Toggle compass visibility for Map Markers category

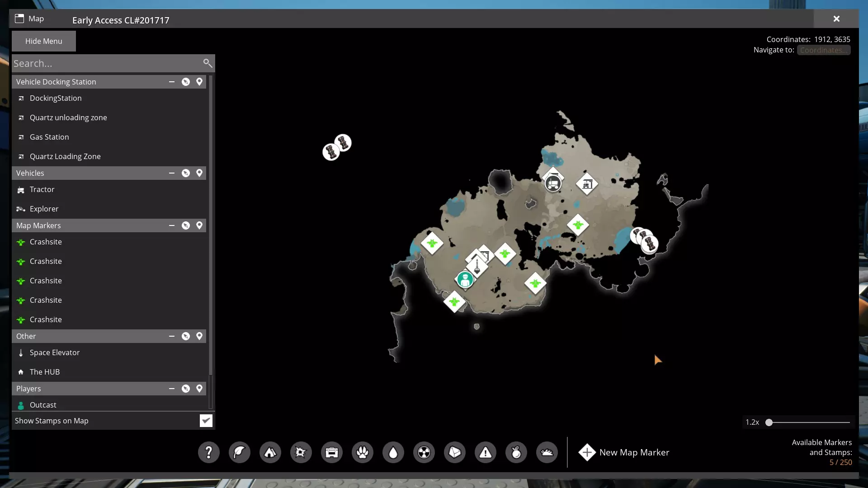pyautogui.click(x=186, y=225)
